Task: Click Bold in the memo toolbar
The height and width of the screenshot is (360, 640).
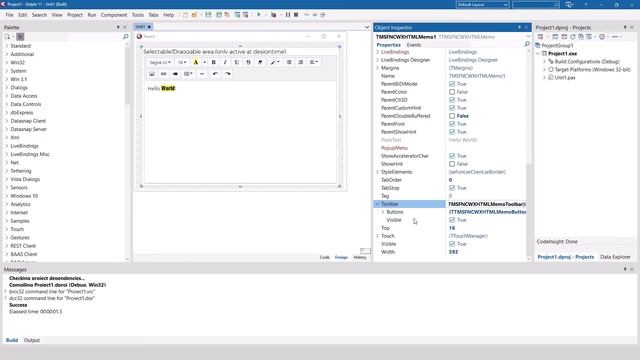Action: click(x=213, y=62)
